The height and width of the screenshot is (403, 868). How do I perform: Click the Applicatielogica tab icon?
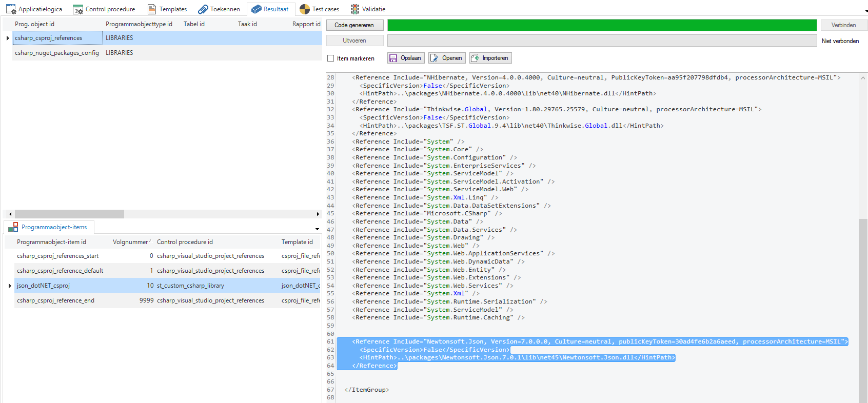click(11, 9)
